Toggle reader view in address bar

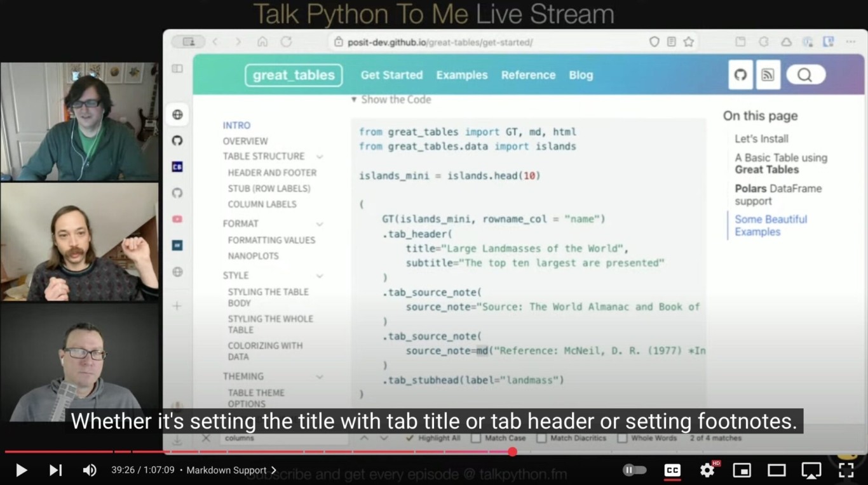coord(671,42)
